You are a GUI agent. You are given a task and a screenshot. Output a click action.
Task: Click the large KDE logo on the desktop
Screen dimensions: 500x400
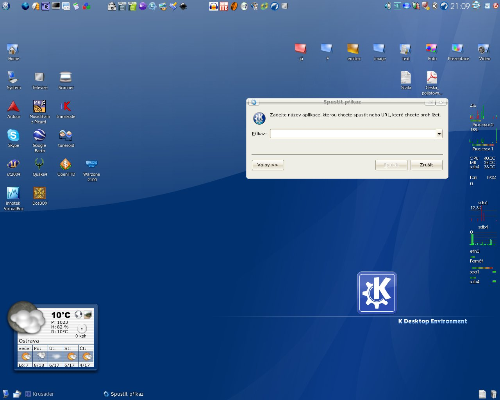coord(377,293)
